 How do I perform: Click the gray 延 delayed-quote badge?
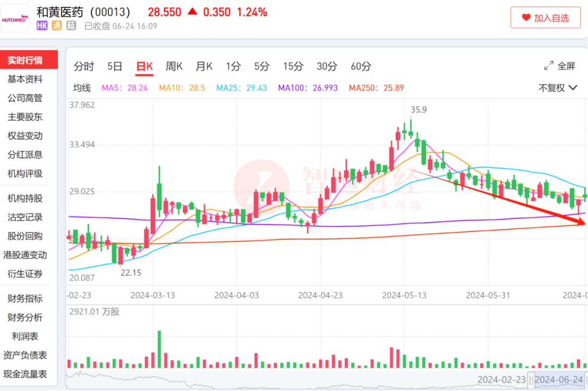click(71, 26)
